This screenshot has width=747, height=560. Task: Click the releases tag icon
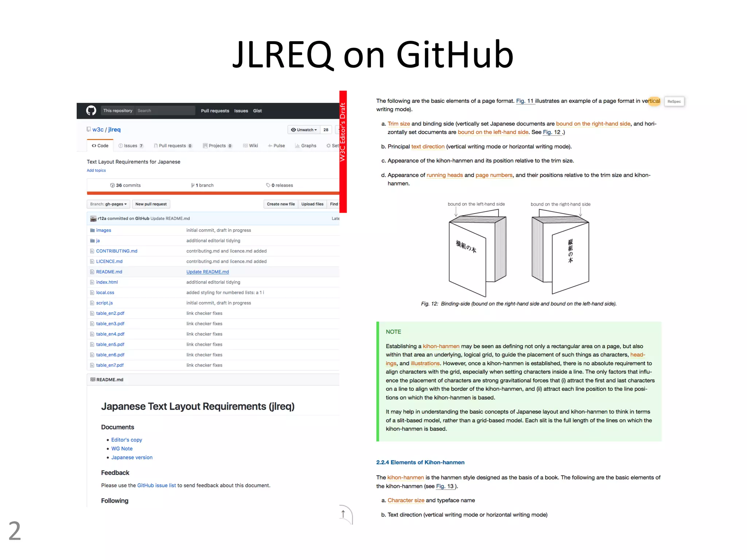tap(268, 185)
